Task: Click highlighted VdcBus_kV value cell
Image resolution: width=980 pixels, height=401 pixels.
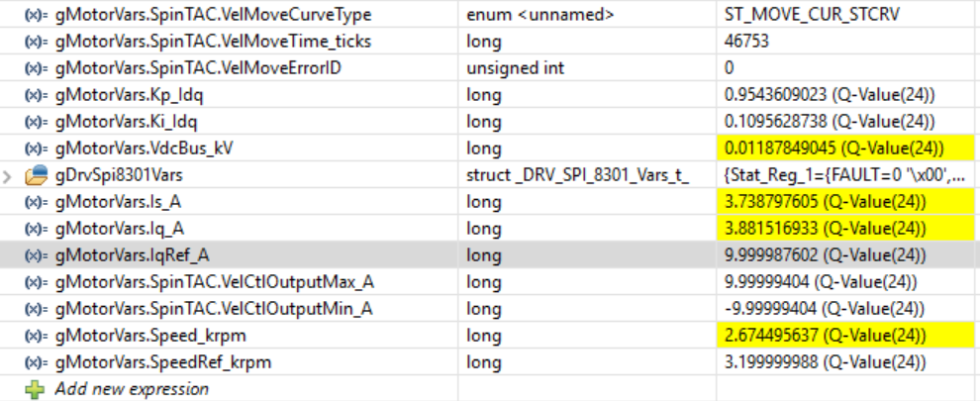Action: pyautogui.click(x=830, y=149)
